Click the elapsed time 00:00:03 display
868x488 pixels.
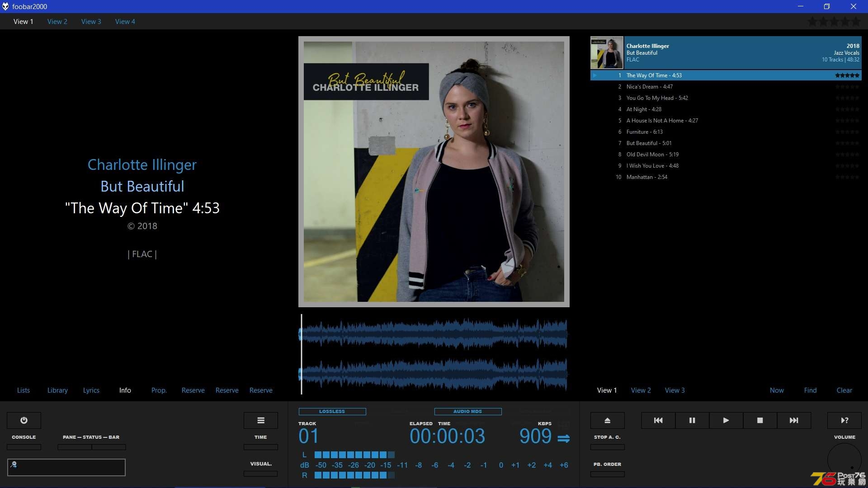point(447,436)
